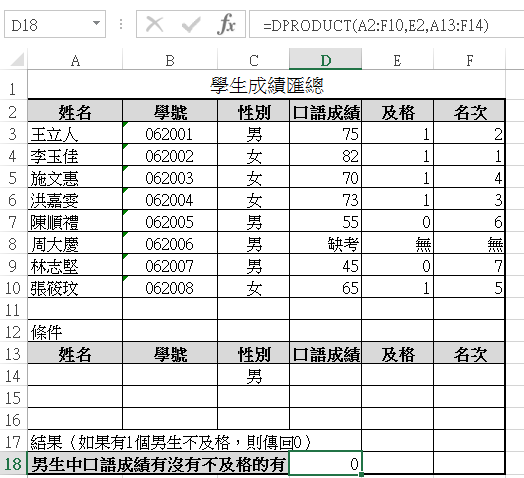Select result cell D18 showing 0
524x478 pixels.
(325, 463)
